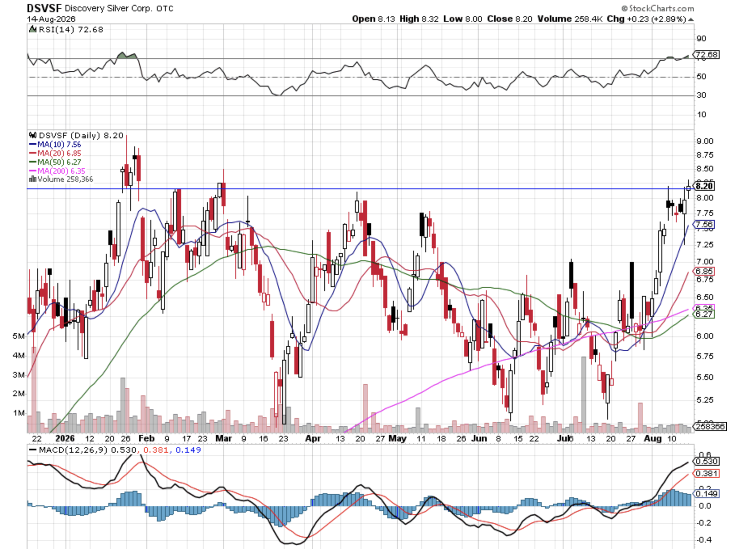Click the blue 0.149 value in MACD legend

188,450
